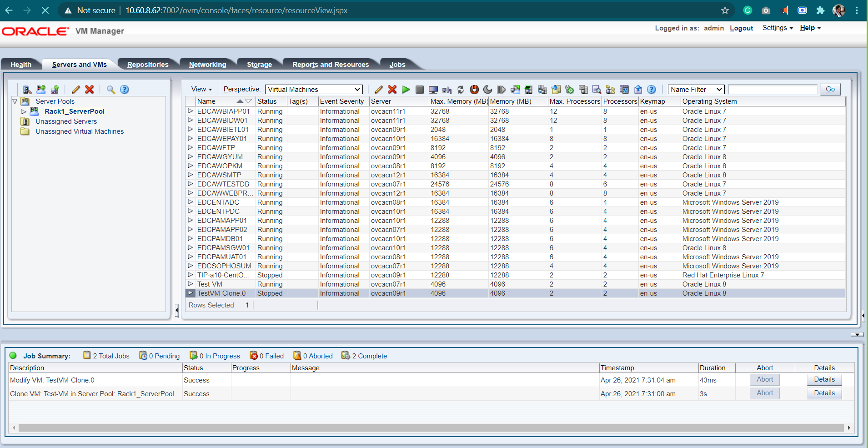Click the Create Server Pool icon

pos(41,90)
